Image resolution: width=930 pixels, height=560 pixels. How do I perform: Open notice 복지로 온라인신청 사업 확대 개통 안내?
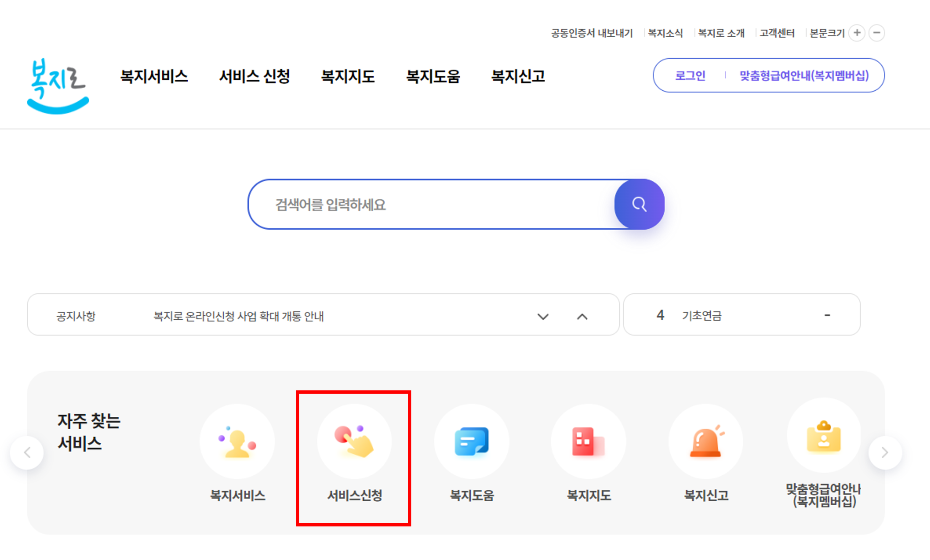(239, 316)
